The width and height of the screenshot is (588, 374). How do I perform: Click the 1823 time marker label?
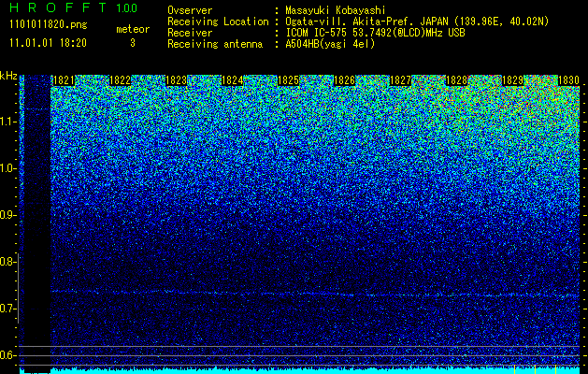pyautogui.click(x=177, y=80)
